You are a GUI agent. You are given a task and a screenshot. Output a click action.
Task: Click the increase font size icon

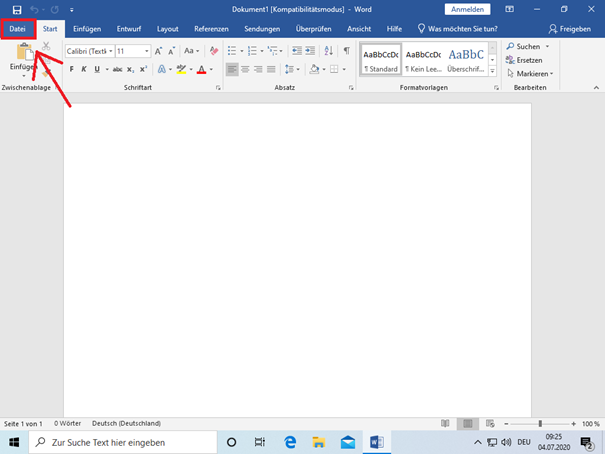click(159, 50)
